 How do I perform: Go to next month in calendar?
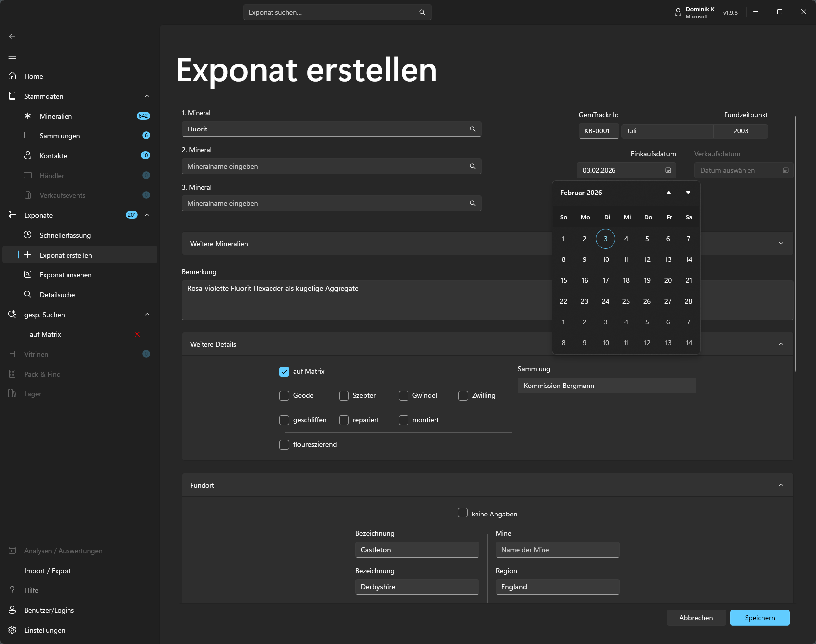coord(688,193)
